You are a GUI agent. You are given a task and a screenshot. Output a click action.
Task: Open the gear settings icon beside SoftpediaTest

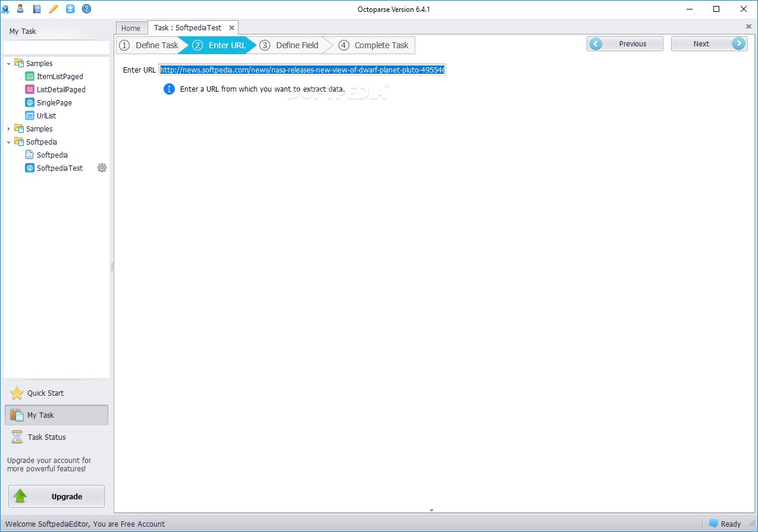point(102,168)
